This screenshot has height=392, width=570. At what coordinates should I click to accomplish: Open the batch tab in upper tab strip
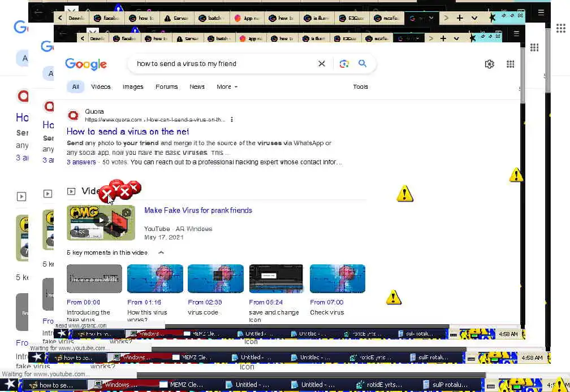[x=212, y=18]
